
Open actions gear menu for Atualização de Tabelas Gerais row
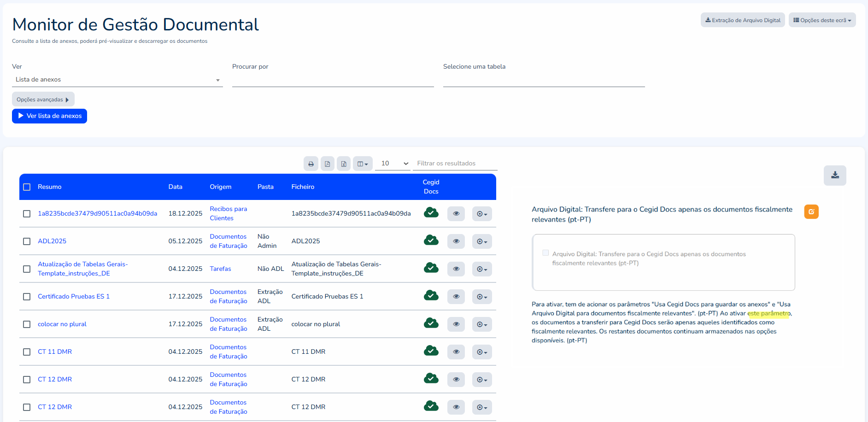482,269
